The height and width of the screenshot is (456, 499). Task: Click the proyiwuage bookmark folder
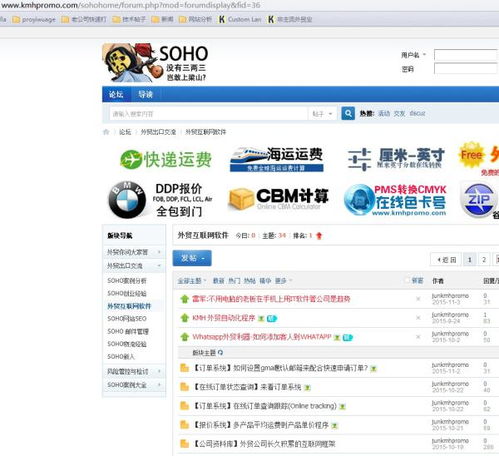(34, 20)
